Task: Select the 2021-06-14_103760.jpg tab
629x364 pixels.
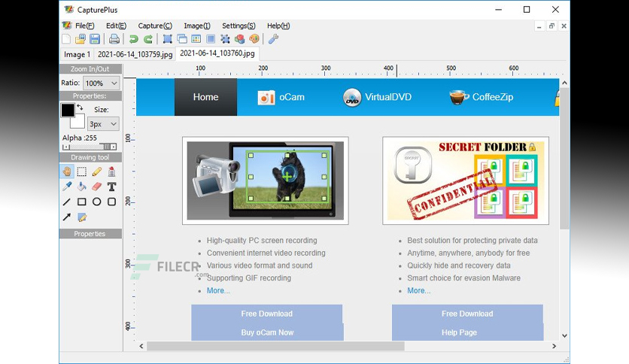Action: tap(217, 53)
